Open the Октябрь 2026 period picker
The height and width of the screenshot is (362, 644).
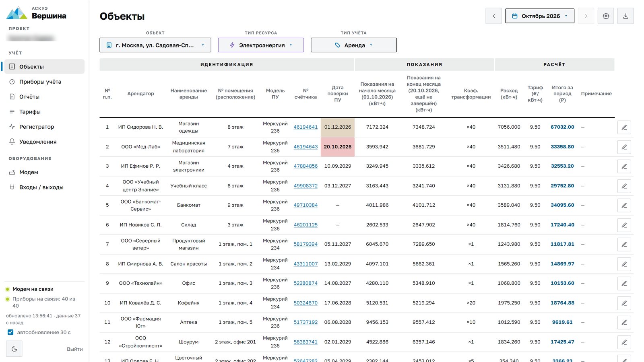[540, 16]
